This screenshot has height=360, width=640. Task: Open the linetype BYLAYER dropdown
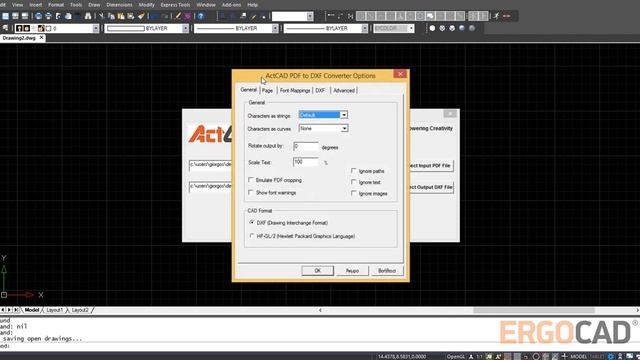click(275, 28)
